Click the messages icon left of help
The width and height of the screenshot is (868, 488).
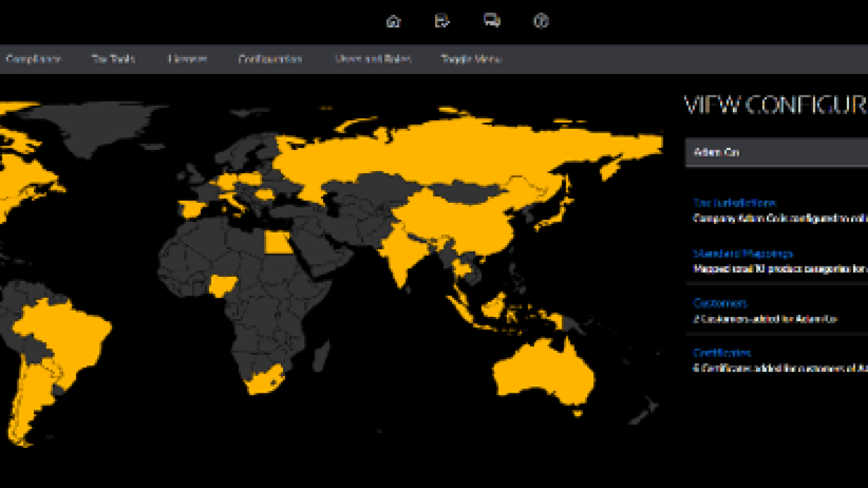click(492, 21)
